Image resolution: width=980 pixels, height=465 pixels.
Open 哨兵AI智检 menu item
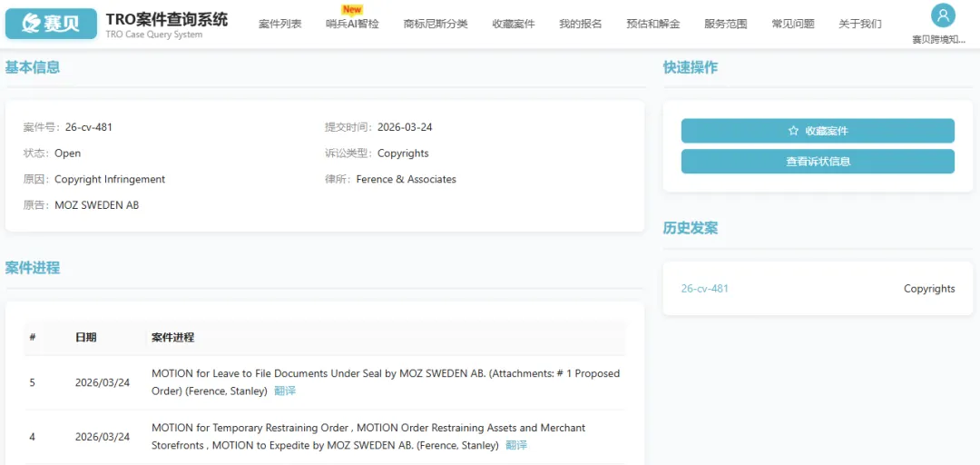[x=352, y=25]
